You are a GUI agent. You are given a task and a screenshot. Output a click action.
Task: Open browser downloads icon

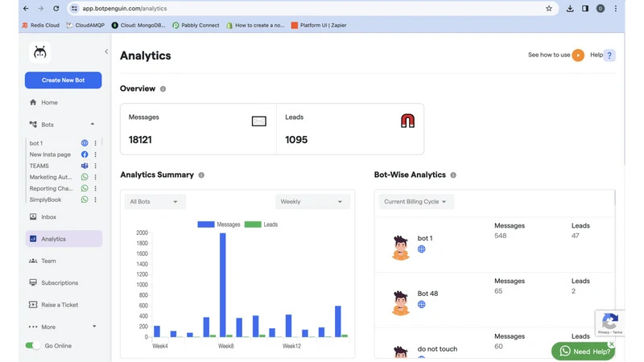[570, 8]
